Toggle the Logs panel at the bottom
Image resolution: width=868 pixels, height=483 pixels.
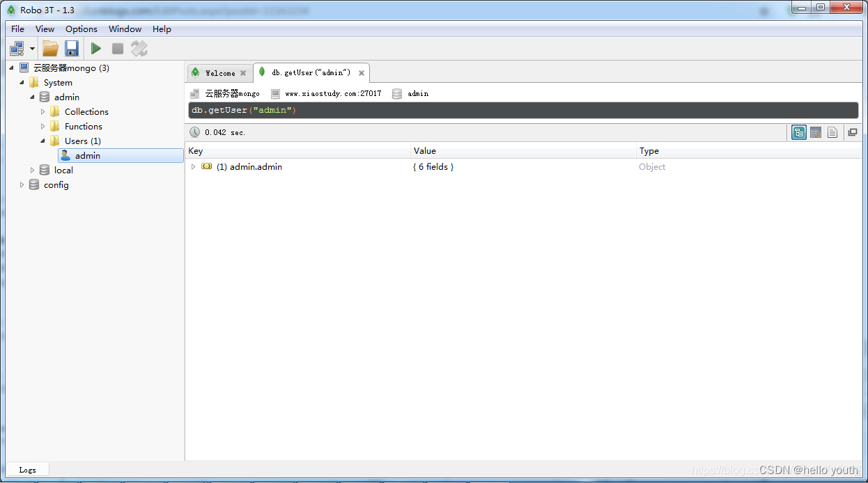tap(27, 469)
